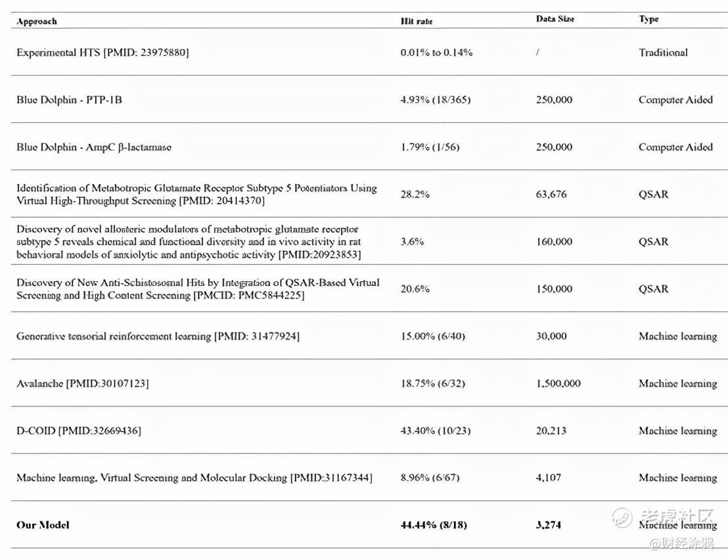Image resolution: width=728 pixels, height=560 pixels.
Task: Click the Generative tensorial reinforcement learning entry
Action: tap(158, 337)
